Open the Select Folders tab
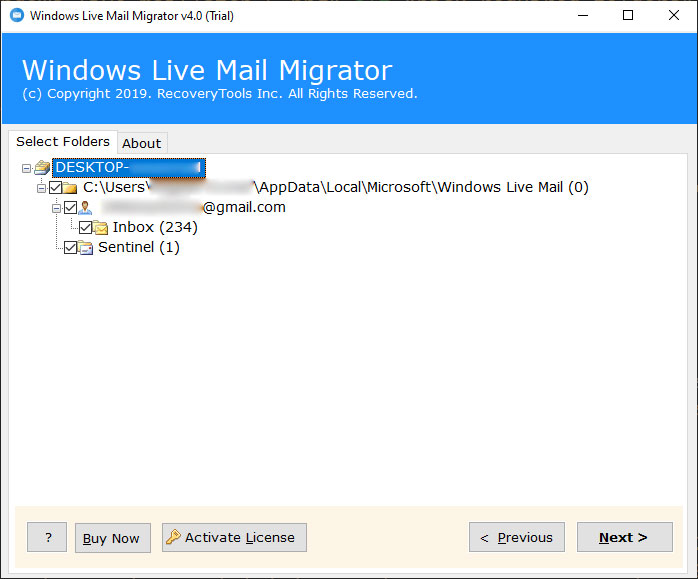This screenshot has height=579, width=698. click(63, 142)
